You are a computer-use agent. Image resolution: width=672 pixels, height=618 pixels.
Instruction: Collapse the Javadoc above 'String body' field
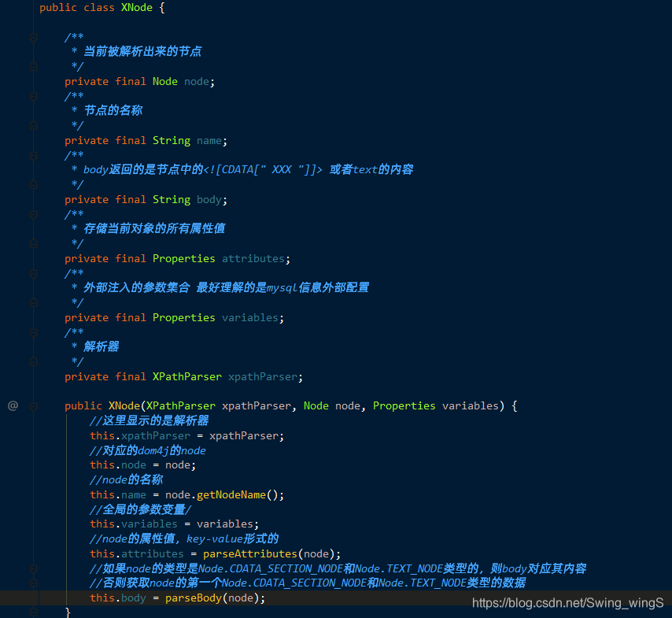click(x=33, y=156)
